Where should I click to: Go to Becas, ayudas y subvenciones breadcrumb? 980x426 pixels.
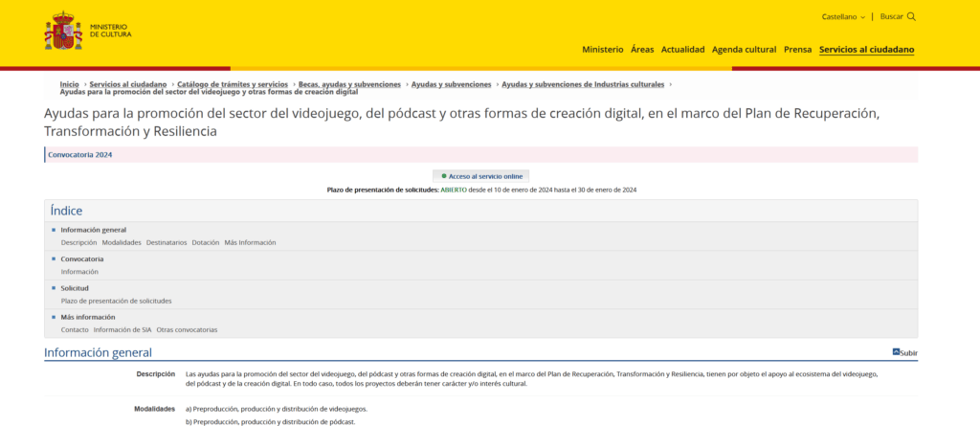349,84
